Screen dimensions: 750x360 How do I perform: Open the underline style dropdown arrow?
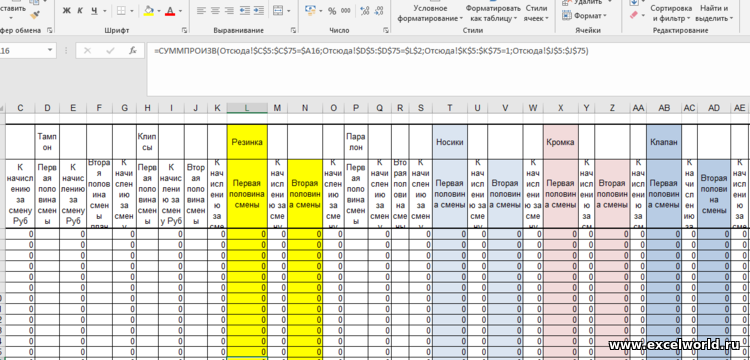105,11
